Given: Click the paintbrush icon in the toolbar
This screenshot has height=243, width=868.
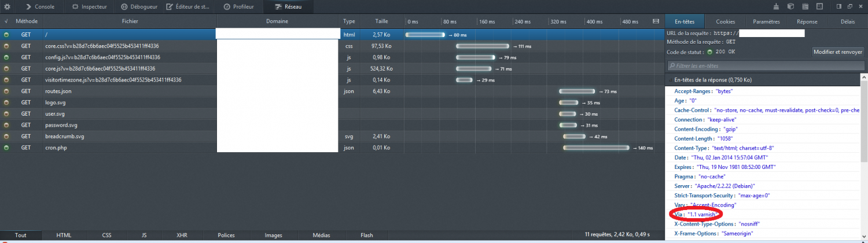Looking at the screenshot, I should point(777,7).
